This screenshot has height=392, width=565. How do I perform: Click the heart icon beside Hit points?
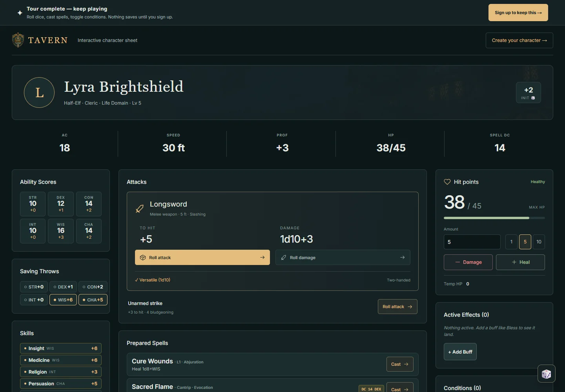tap(447, 182)
